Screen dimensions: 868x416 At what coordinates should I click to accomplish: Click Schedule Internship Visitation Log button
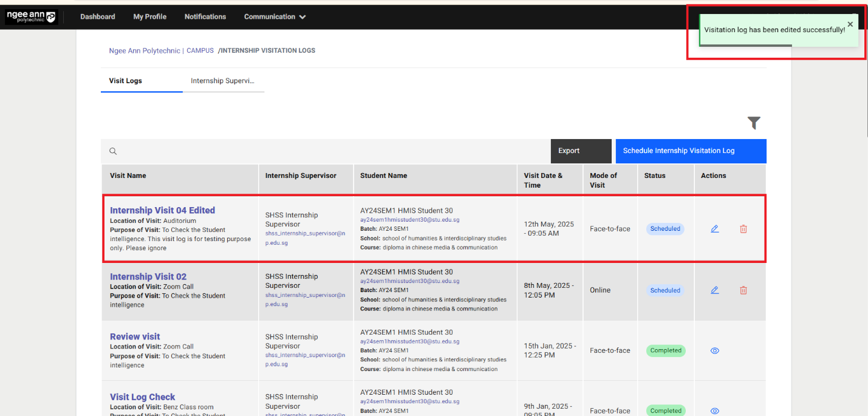[691, 151]
